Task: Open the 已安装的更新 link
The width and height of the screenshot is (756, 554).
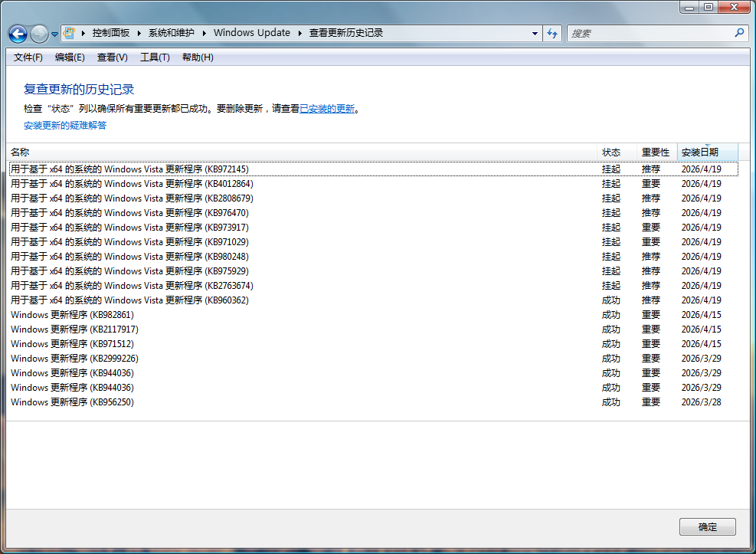Action: pos(327,109)
